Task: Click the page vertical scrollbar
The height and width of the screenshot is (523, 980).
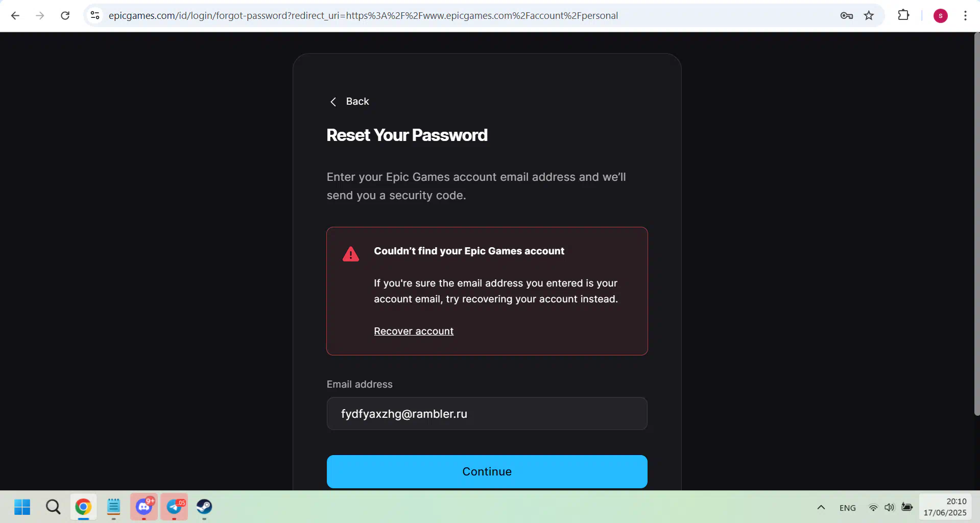Action: (976, 224)
